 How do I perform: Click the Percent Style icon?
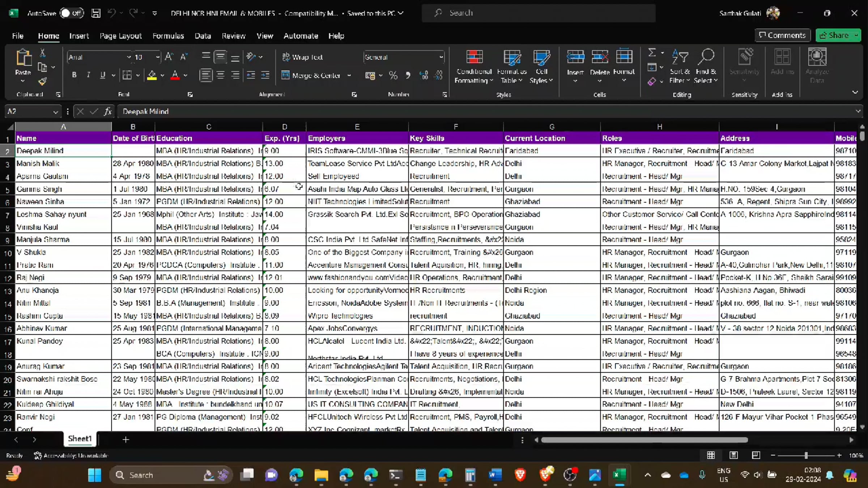pos(393,75)
